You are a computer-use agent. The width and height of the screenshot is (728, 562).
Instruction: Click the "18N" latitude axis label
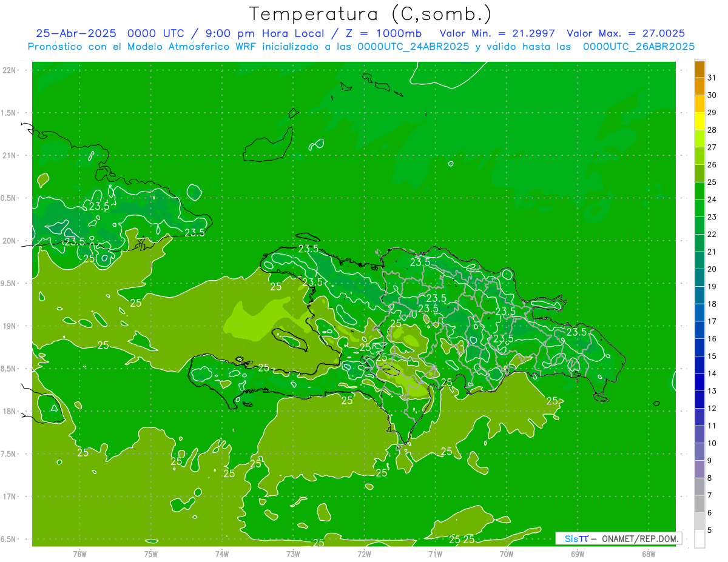[x=10, y=411]
